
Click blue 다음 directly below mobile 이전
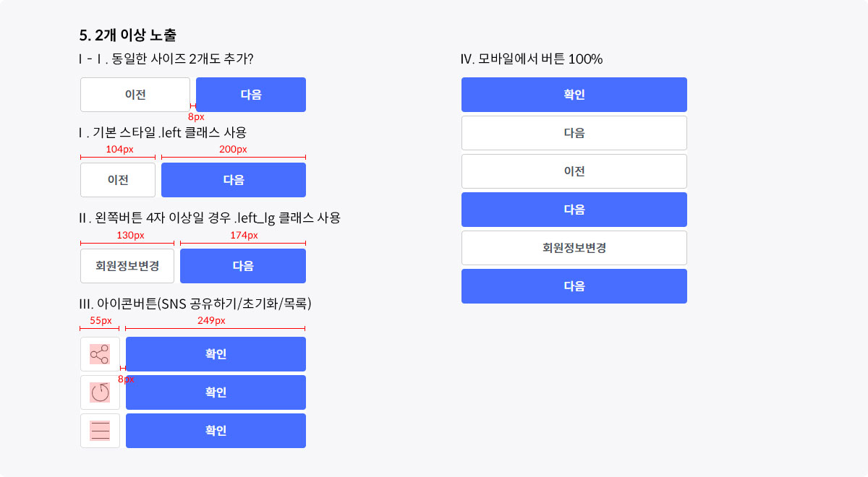coord(574,210)
